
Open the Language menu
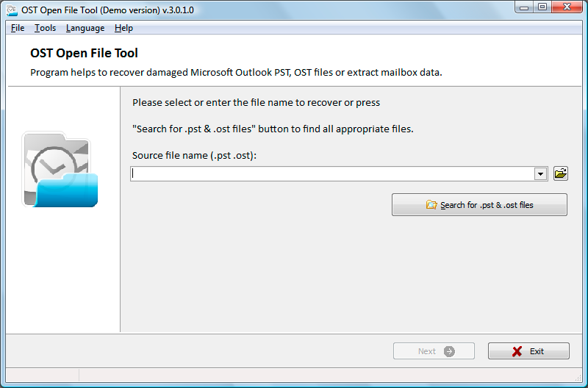point(85,28)
